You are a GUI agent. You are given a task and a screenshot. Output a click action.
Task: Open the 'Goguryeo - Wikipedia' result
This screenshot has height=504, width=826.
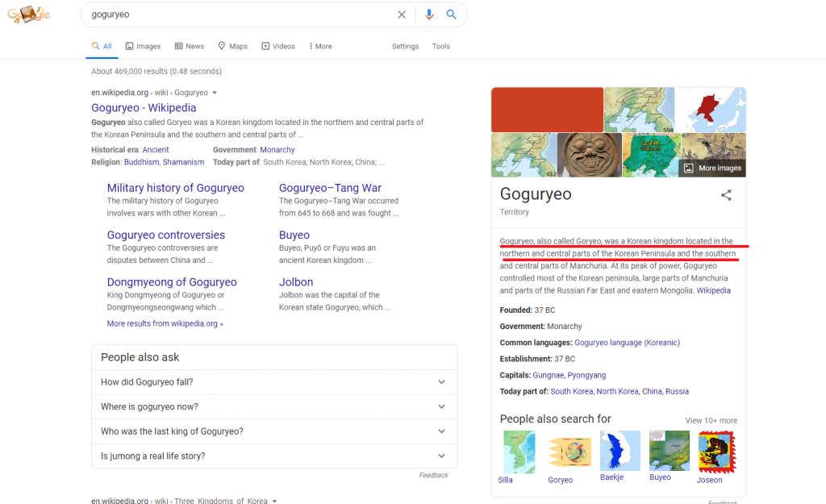click(144, 108)
